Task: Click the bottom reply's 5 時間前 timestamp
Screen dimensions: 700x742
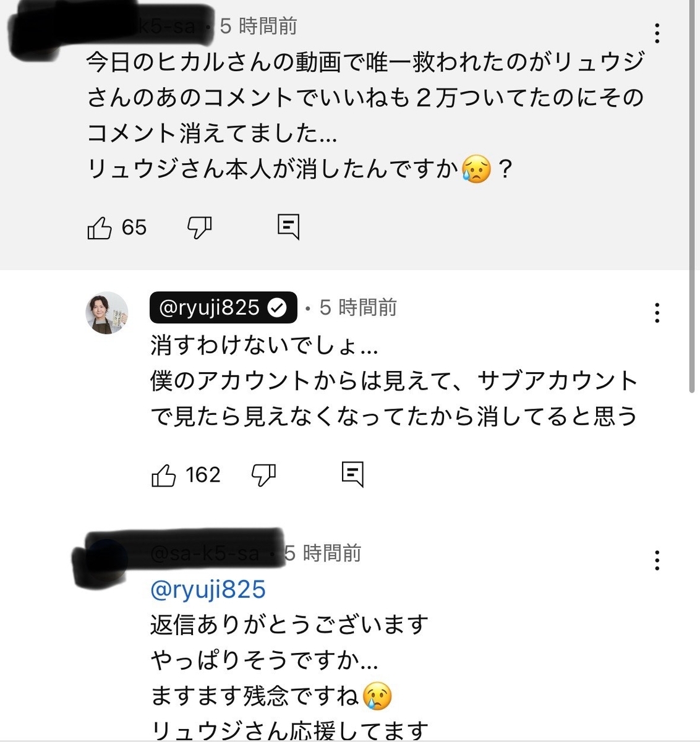Action: [323, 553]
